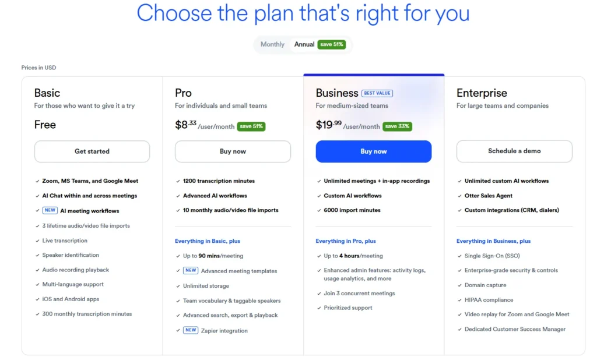Schedule a demo for Enterprise
597x364 pixels.
pyautogui.click(x=514, y=151)
